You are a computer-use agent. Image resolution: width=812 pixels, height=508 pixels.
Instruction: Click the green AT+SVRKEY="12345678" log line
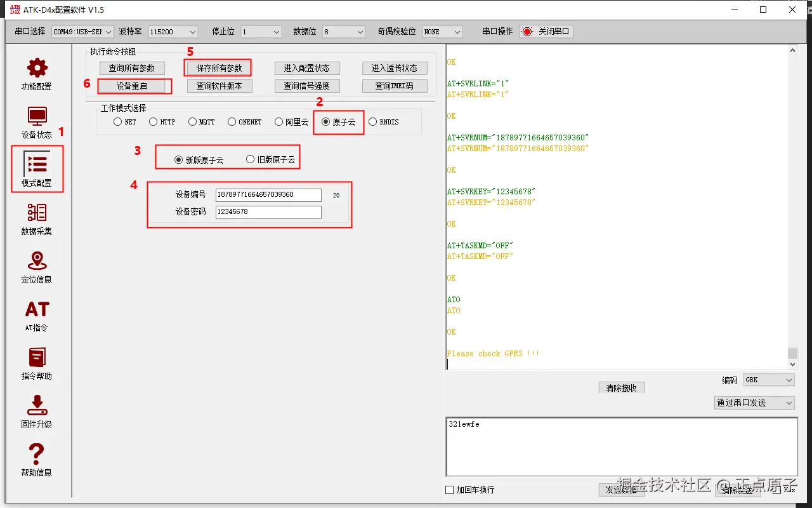coord(491,192)
